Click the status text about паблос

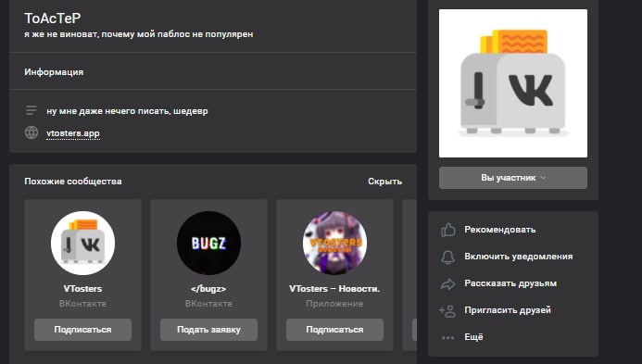point(138,34)
